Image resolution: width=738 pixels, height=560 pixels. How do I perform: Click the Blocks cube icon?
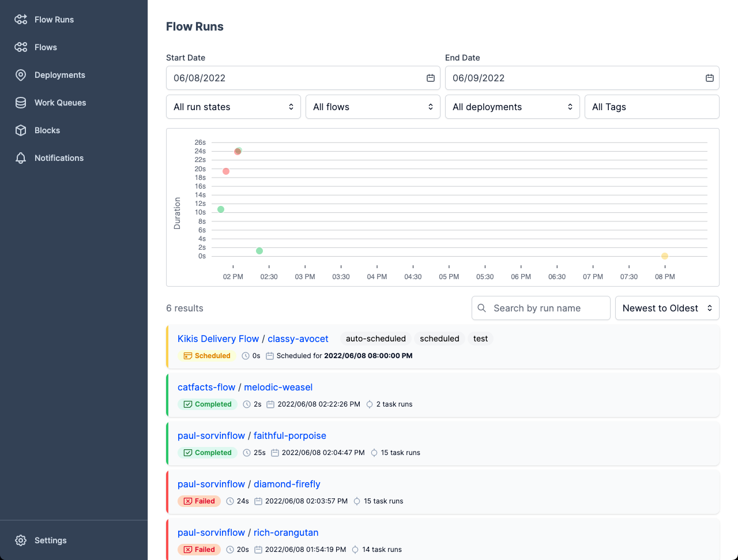click(x=21, y=130)
